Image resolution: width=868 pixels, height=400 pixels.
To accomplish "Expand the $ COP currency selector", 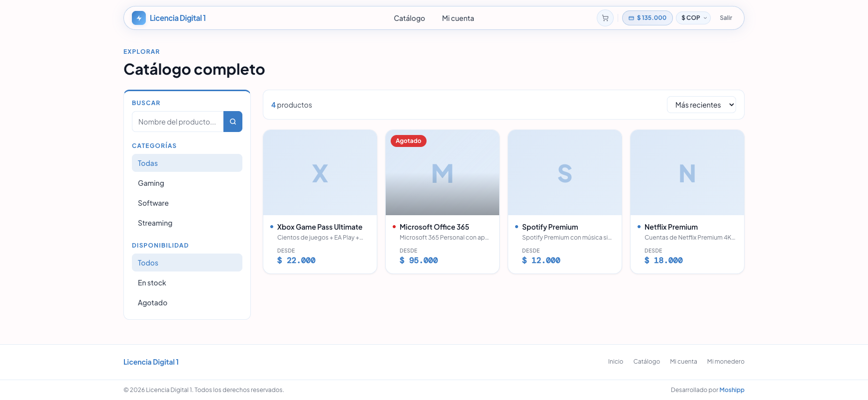I will click(x=693, y=18).
